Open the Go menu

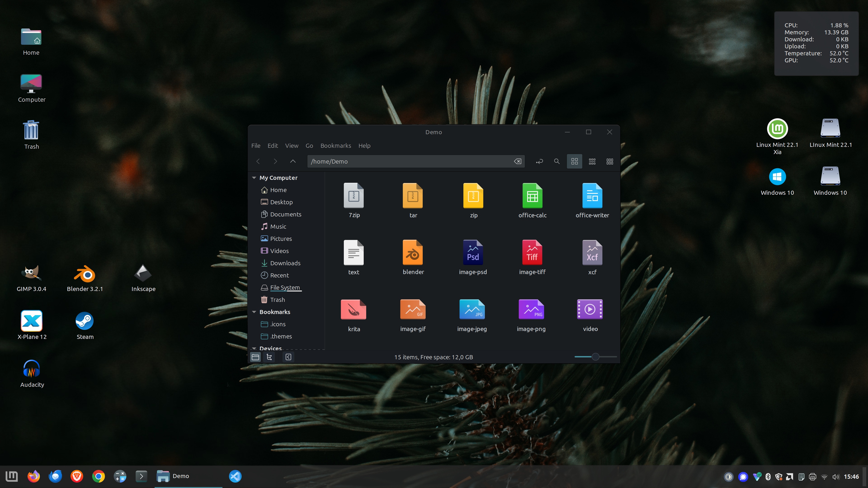[x=309, y=145]
